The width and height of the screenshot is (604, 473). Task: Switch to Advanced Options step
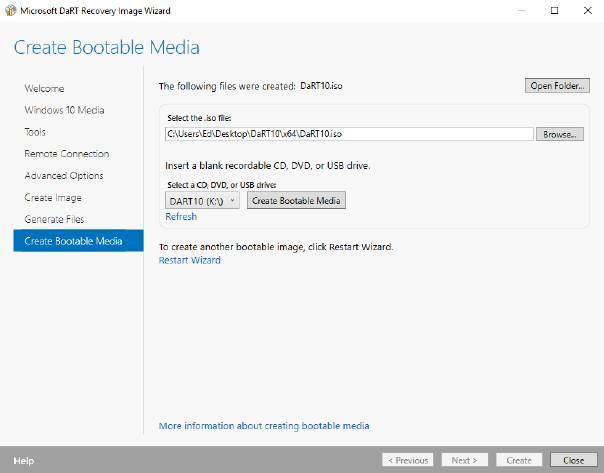[x=64, y=176]
